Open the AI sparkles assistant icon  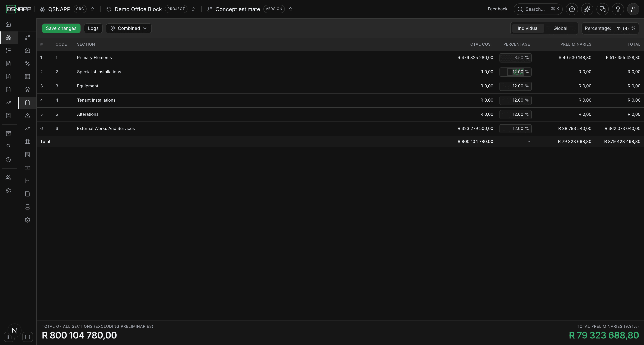(587, 9)
